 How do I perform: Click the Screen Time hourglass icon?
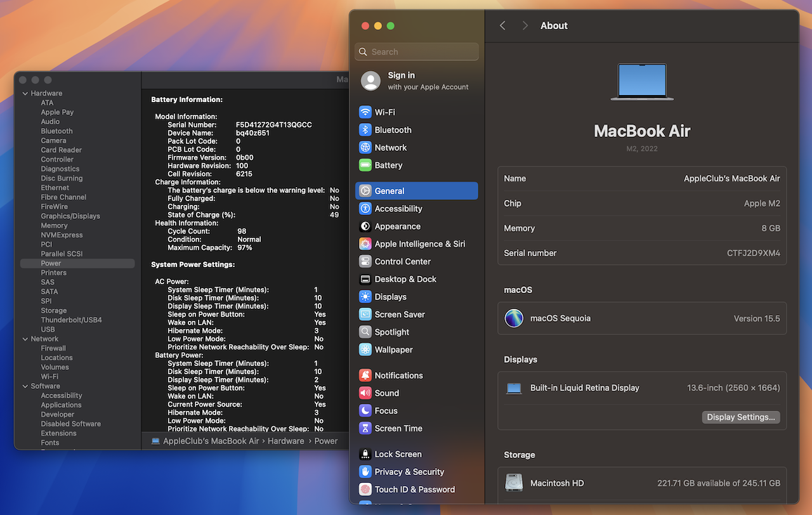[365, 429]
